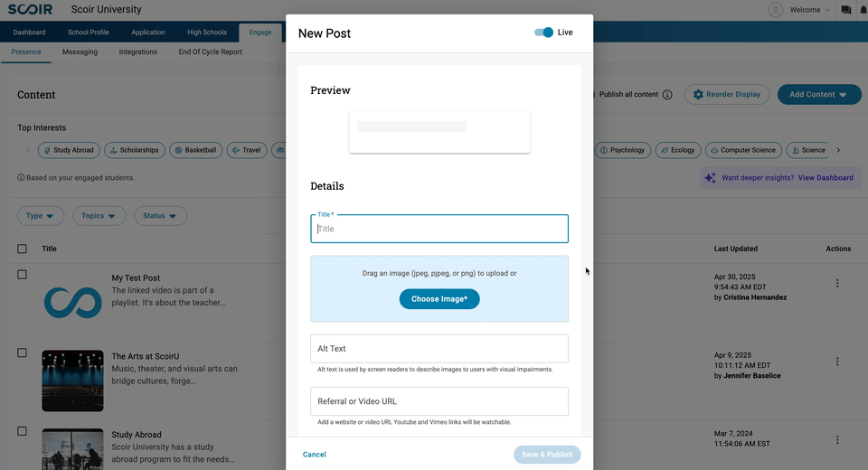Screen dimensions: 868x470
Task: Expand the Add Content dropdown
Action: (x=818, y=95)
